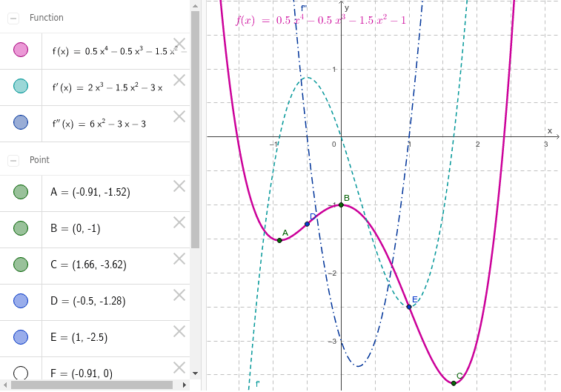The height and width of the screenshot is (392, 561).
Task: Remove point F = (-0.91, 0)
Action: 179,368
